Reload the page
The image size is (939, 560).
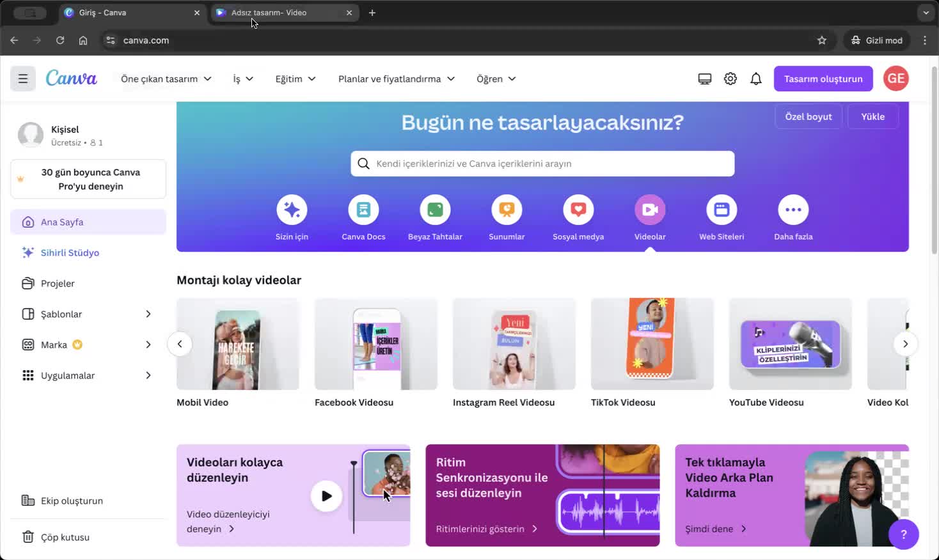(x=60, y=40)
